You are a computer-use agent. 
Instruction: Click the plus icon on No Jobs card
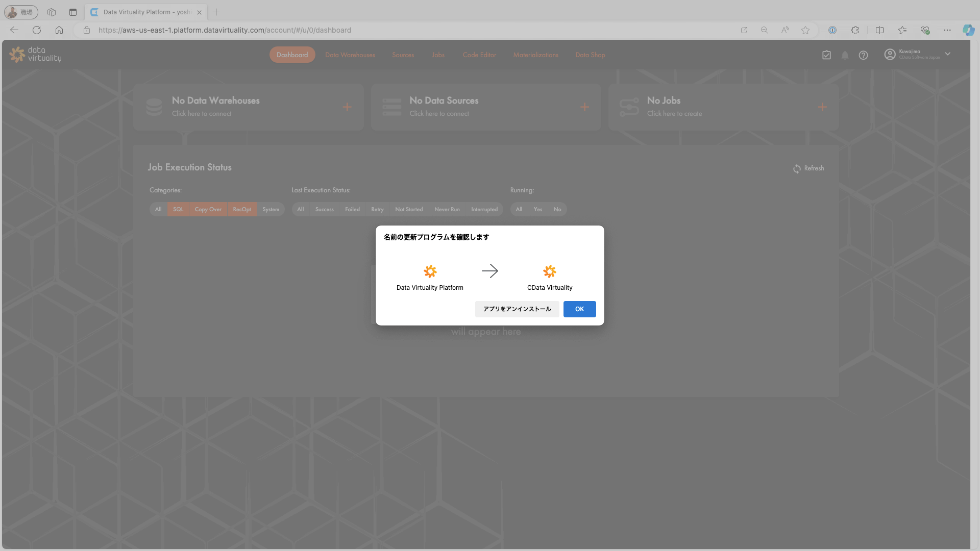coord(822,107)
